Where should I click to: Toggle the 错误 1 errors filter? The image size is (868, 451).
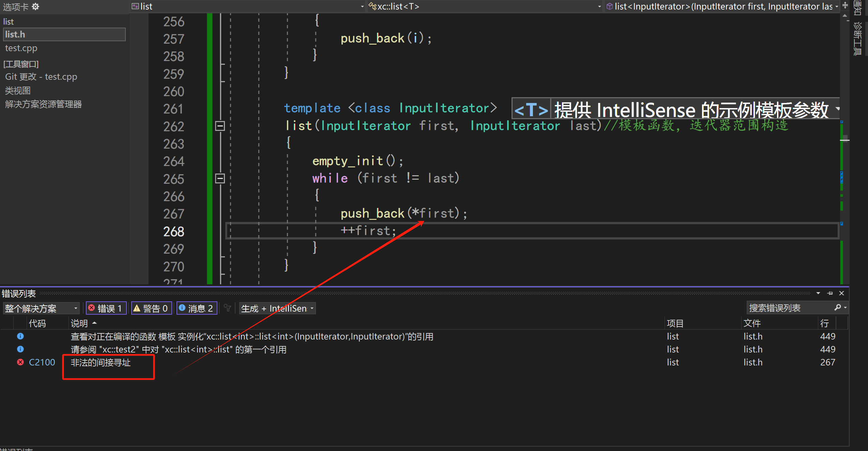coord(106,308)
